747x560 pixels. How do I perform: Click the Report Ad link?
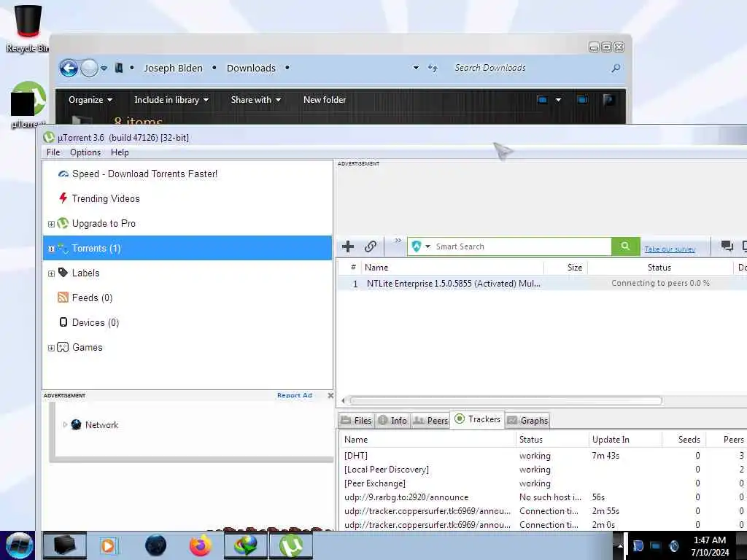(295, 395)
